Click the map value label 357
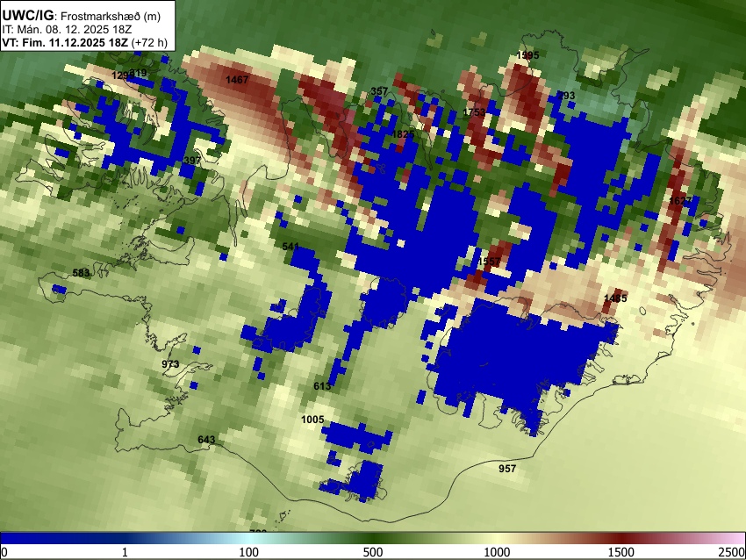This screenshot has height=560, width=746. coord(379,91)
